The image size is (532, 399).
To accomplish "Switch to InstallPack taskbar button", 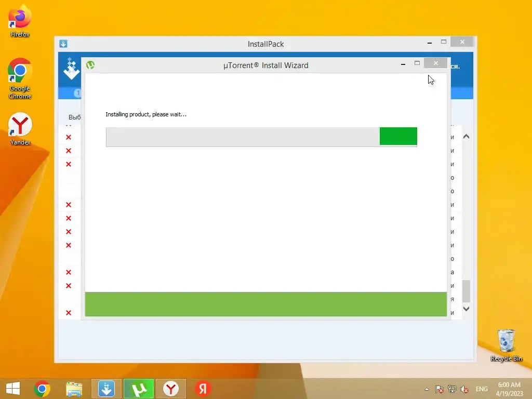I will pyautogui.click(x=106, y=389).
